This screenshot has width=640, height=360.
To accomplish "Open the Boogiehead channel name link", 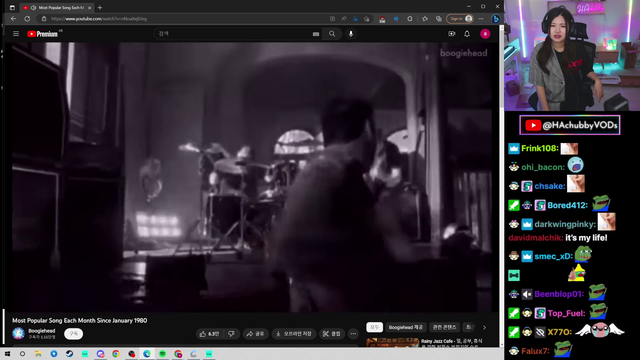I will 42,331.
